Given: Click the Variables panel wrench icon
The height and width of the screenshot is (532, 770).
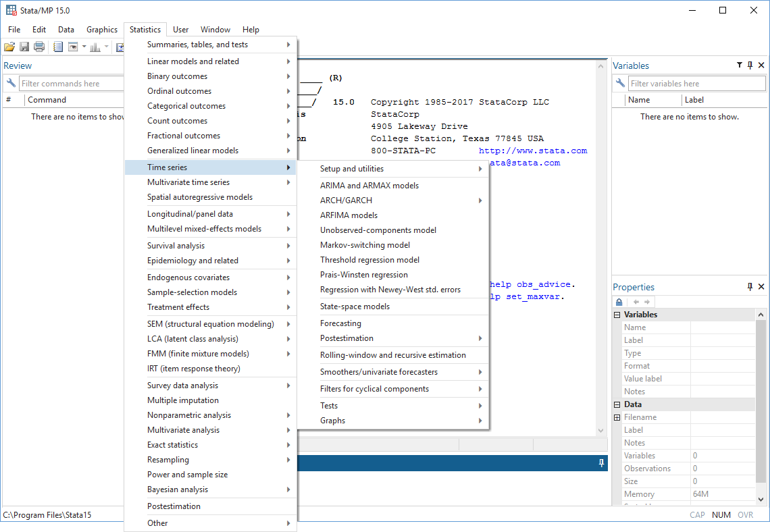Looking at the screenshot, I should 620,83.
